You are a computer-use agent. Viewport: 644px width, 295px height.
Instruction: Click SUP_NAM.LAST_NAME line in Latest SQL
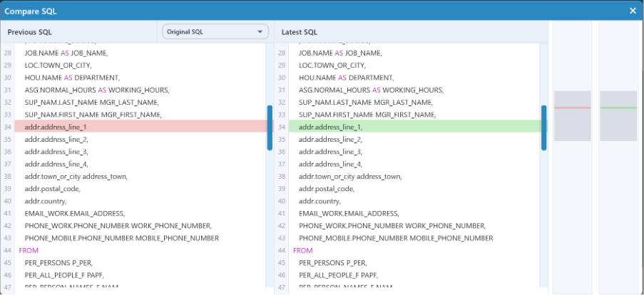coord(366,102)
